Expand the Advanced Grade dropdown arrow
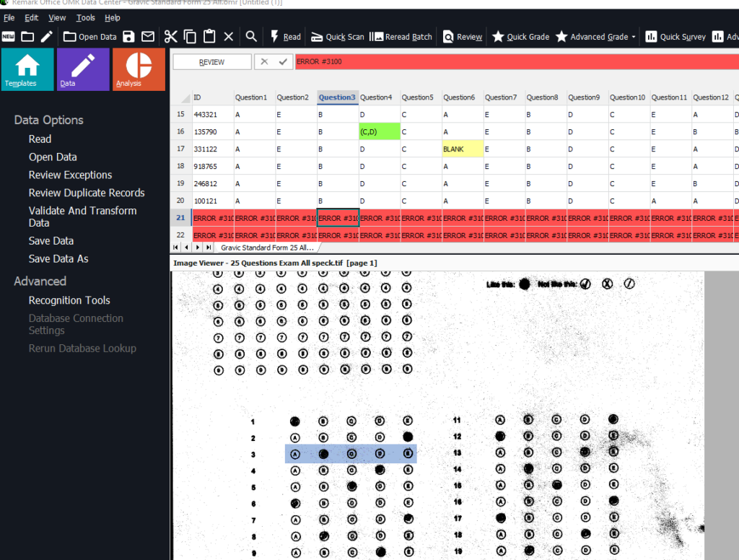Image resolution: width=739 pixels, height=560 pixels. point(634,37)
